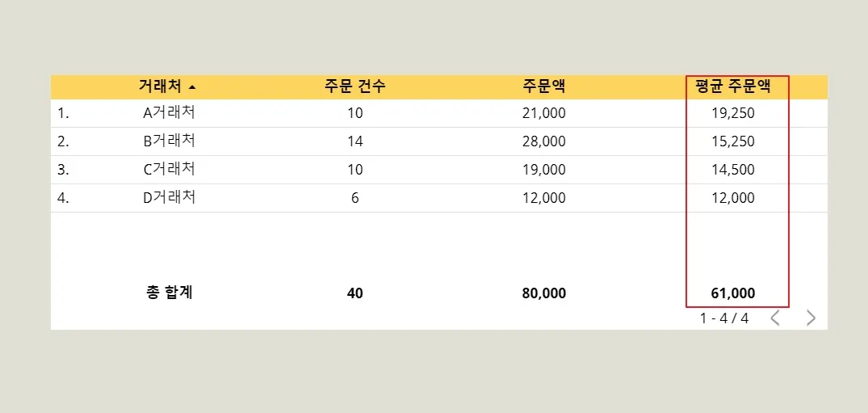
Task: Go to the previous page arrow
Action: click(775, 318)
